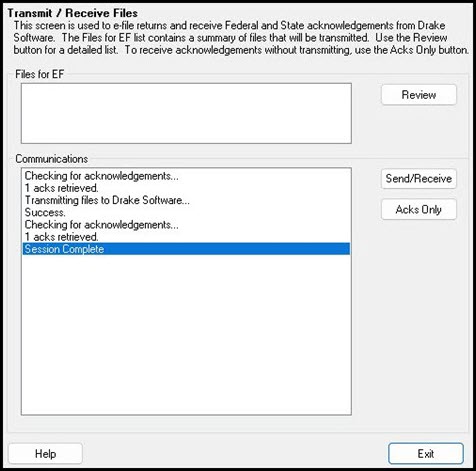Click the 'Files for EF' group label

click(40, 74)
